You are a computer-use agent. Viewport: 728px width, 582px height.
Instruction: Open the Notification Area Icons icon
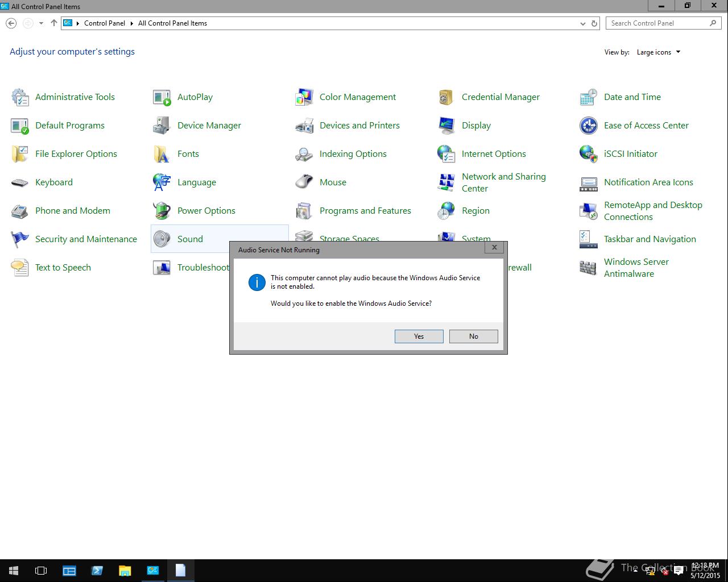coord(589,182)
